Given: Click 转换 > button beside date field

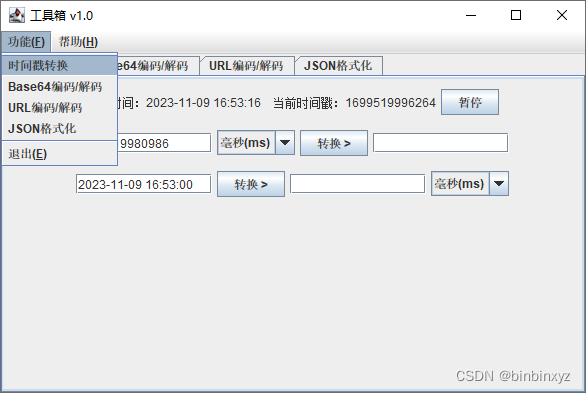Looking at the screenshot, I should click(x=251, y=184).
